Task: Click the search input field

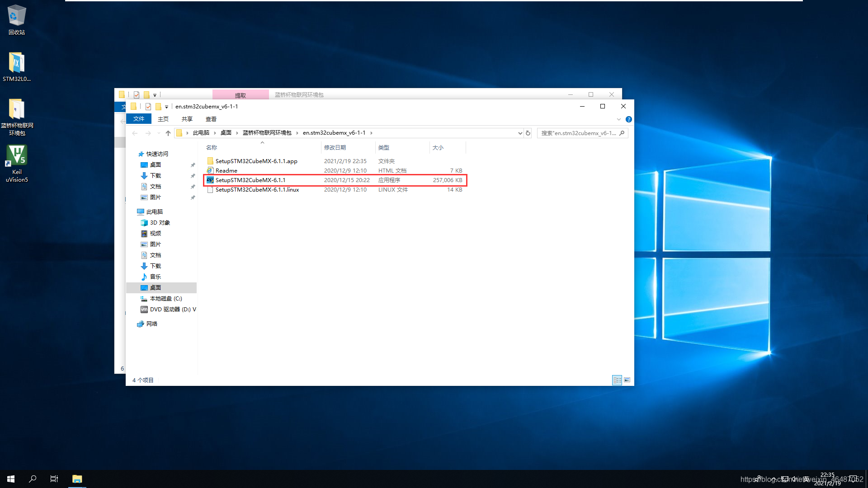Action: click(x=578, y=133)
